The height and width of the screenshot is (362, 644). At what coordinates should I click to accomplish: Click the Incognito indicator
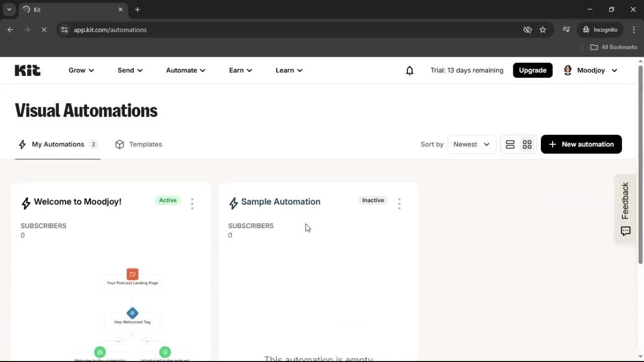tap(600, 30)
